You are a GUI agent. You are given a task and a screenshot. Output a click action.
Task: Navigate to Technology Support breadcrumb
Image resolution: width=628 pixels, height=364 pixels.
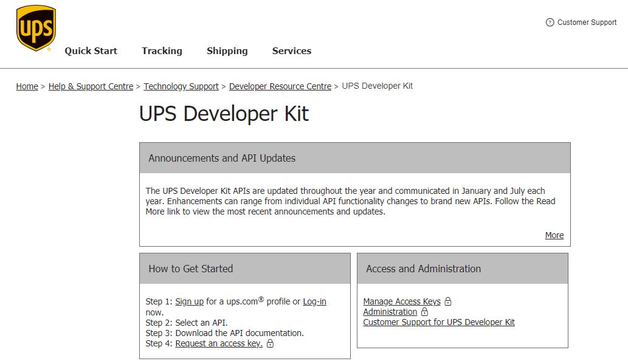[181, 86]
